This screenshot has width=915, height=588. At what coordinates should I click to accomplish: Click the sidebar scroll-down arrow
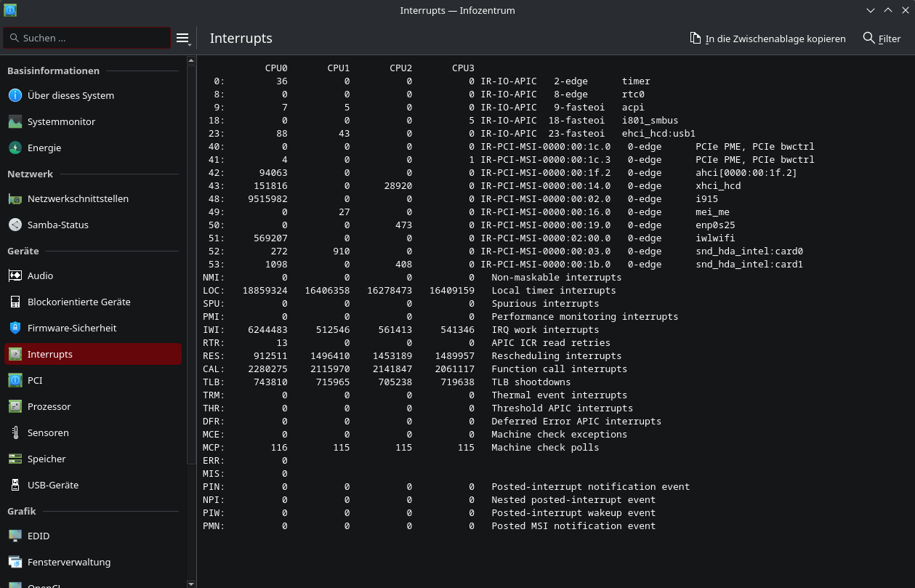[191, 583]
